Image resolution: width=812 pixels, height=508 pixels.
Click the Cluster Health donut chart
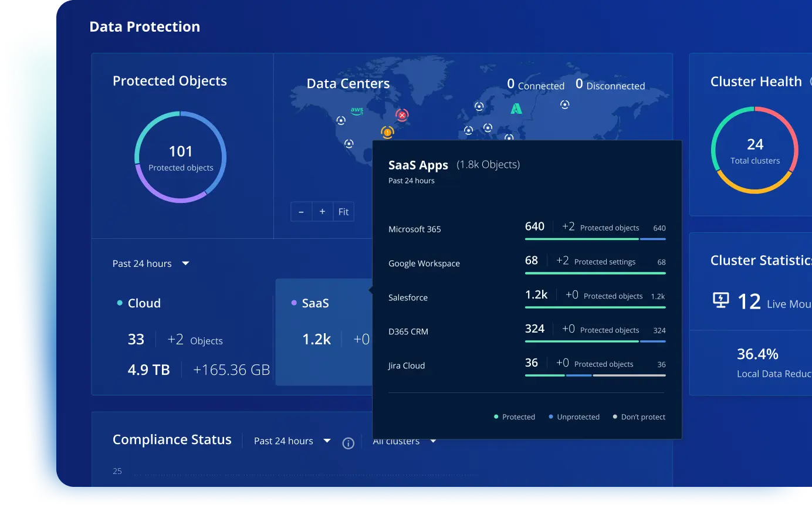[755, 150]
